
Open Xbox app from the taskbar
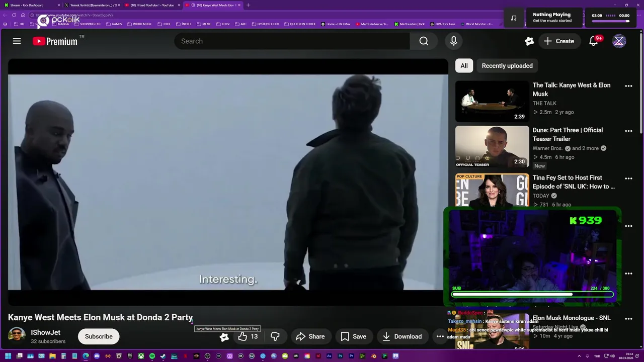[141, 356]
